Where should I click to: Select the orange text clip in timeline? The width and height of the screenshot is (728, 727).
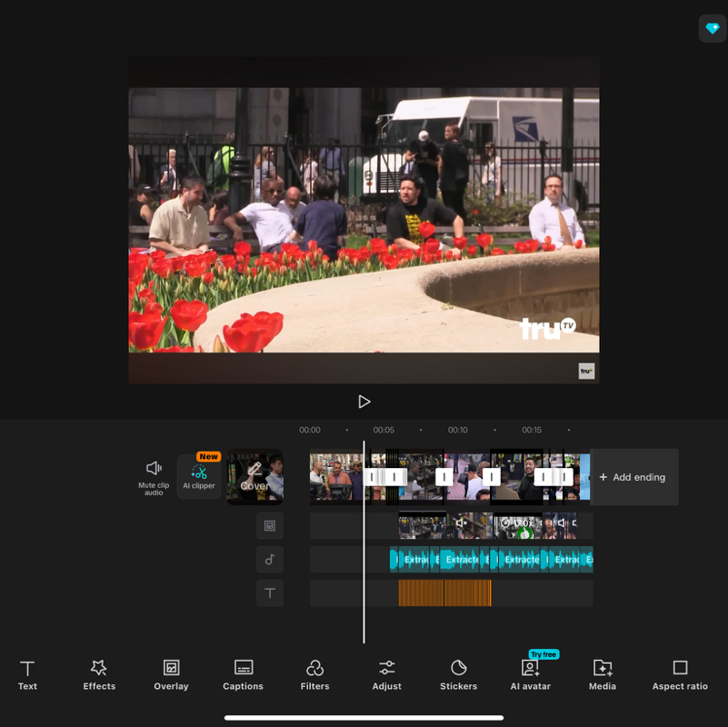click(x=444, y=593)
